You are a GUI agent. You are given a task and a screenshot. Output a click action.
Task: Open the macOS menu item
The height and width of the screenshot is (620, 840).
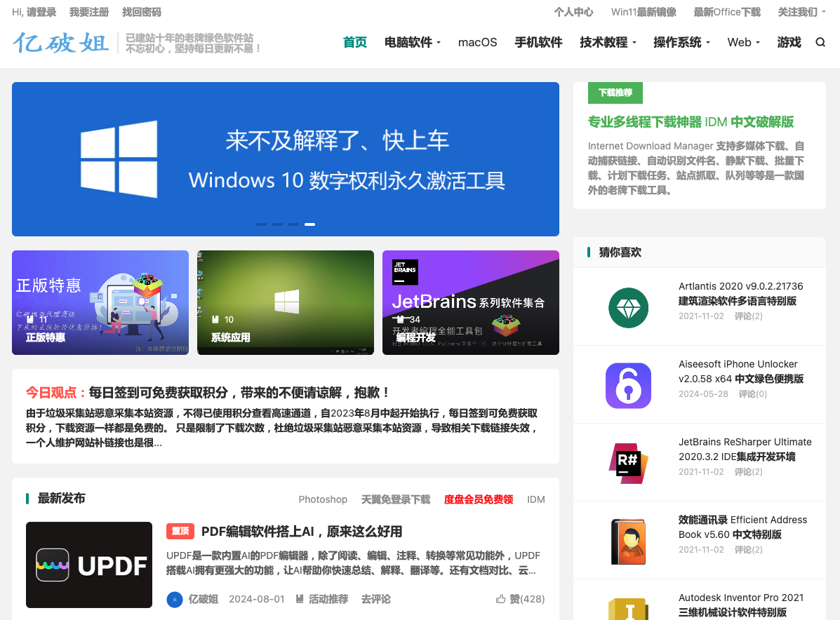477,42
